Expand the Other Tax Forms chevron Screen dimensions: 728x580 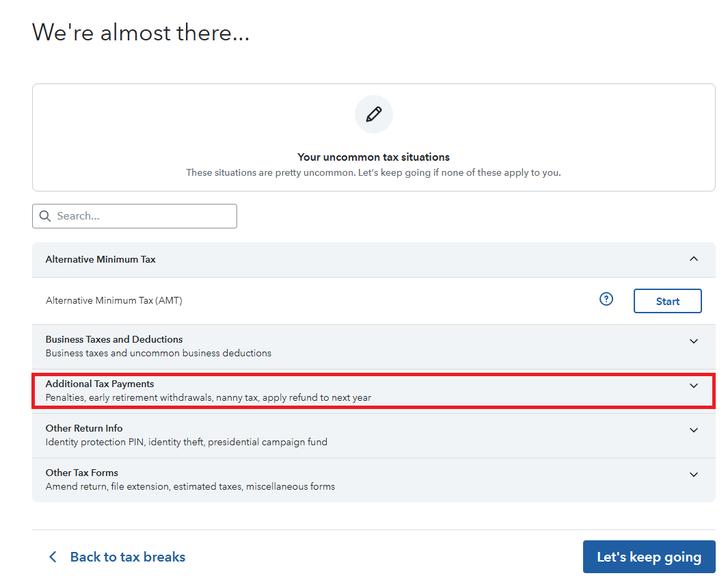point(694,475)
